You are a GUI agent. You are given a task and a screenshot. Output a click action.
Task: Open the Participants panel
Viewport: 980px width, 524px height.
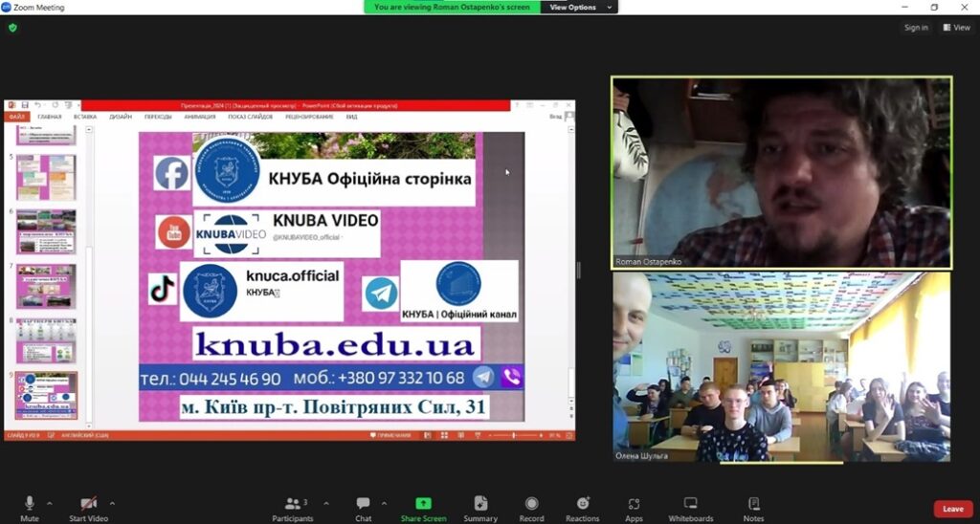tap(293, 509)
